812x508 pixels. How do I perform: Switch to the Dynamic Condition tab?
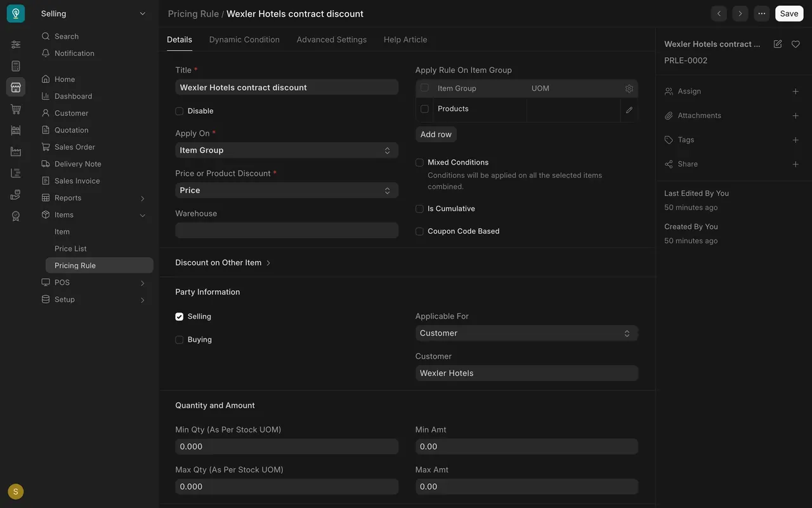click(244, 39)
